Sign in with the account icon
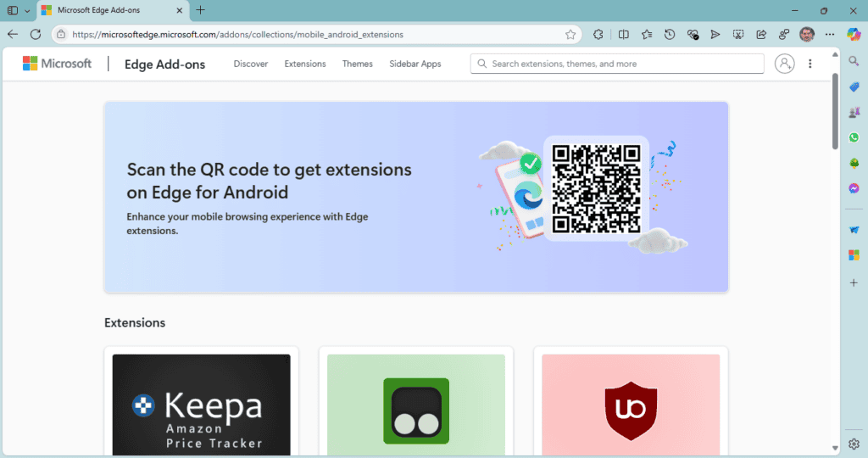 point(784,64)
